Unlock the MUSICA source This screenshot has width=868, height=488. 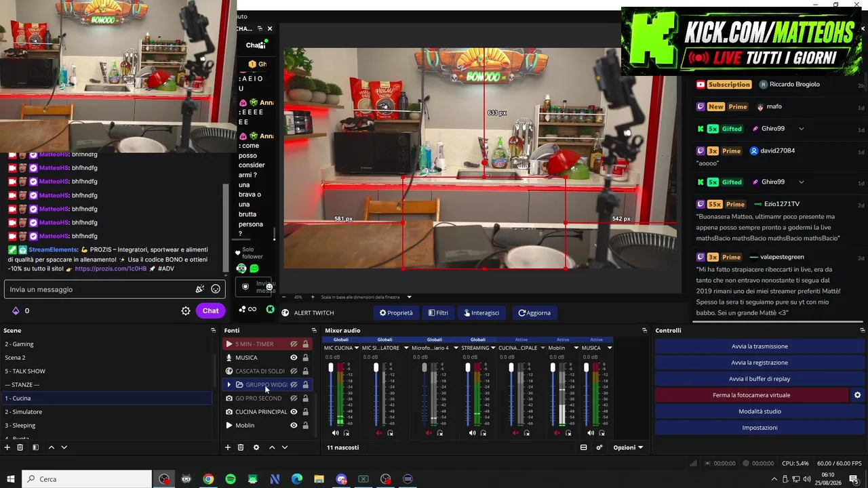305,357
